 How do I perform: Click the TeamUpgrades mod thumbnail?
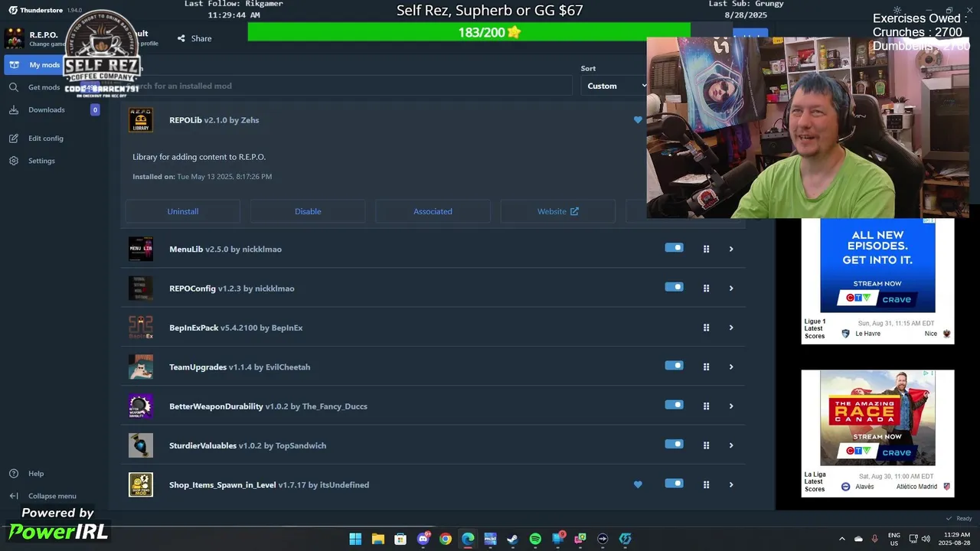tap(141, 367)
